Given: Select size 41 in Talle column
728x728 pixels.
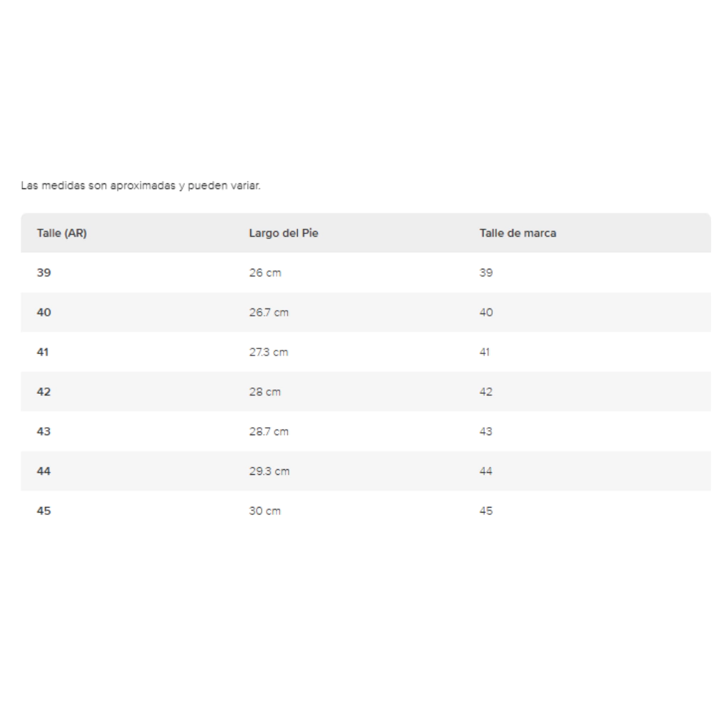Looking at the screenshot, I should pos(42,352).
